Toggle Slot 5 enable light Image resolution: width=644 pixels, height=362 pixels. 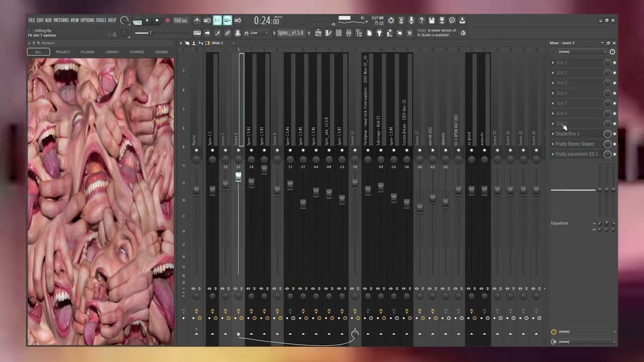(x=614, y=103)
